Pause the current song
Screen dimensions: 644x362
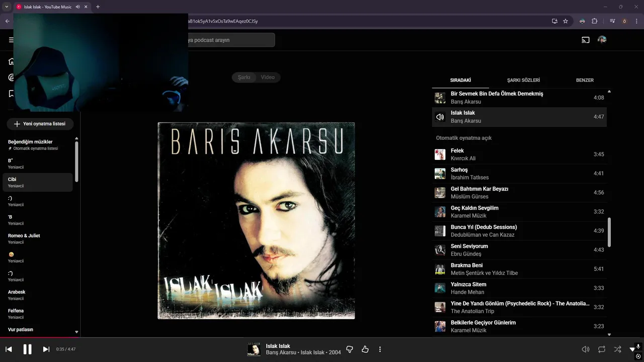[28, 349]
